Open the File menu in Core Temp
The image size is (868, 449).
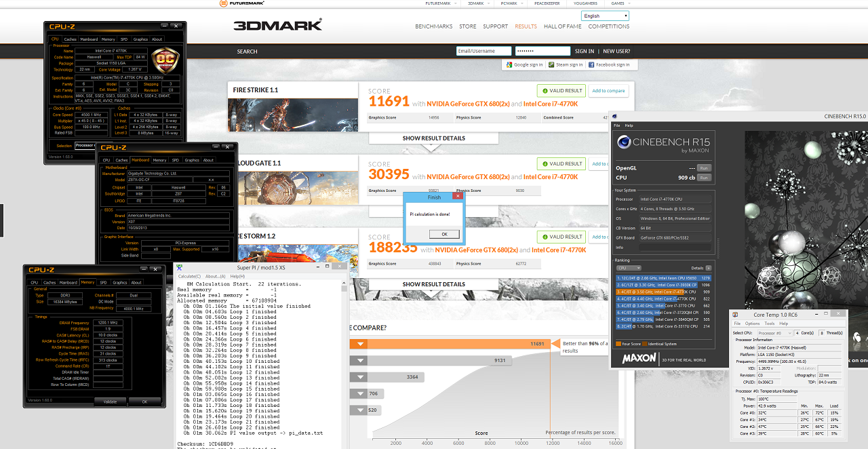tap(738, 324)
